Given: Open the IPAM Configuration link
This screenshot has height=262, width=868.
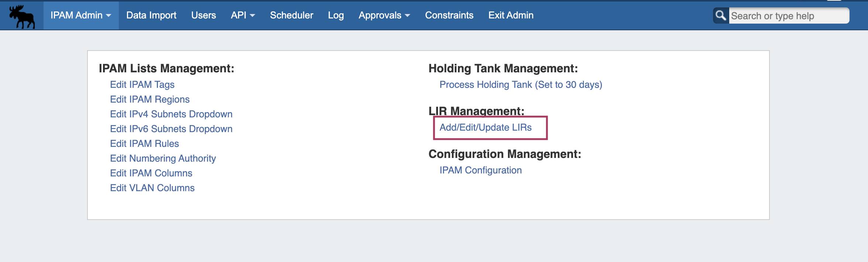Looking at the screenshot, I should point(480,170).
